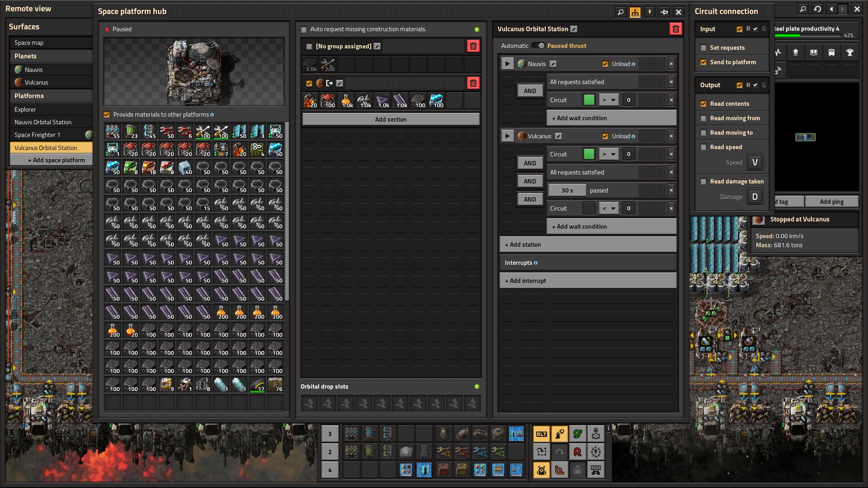The image size is (868, 488).
Task: Delete the No group assigned request section
Action: 473,46
